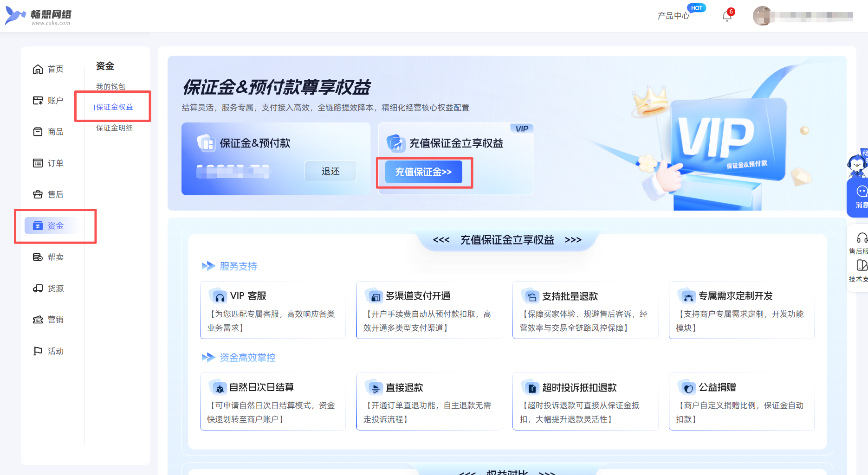Select 售后 after-sales in sidebar
The image size is (868, 475).
point(48,194)
